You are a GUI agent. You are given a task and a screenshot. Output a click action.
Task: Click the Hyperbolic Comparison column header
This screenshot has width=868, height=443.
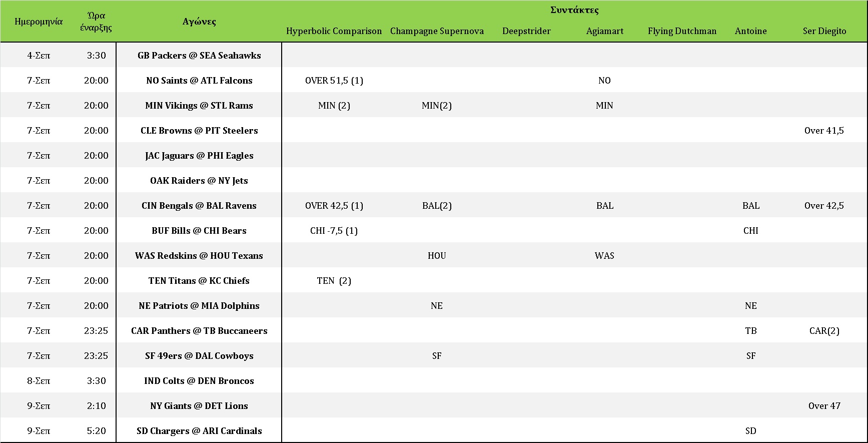334,31
